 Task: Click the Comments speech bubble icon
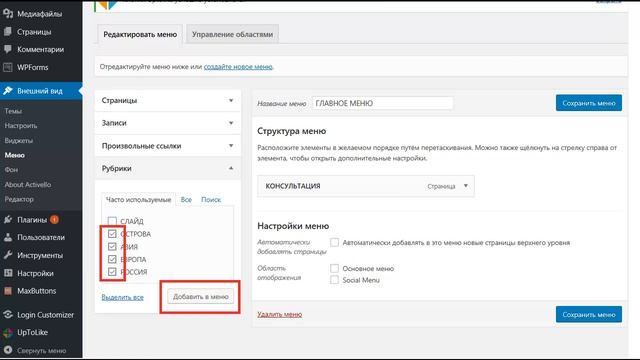click(8, 49)
